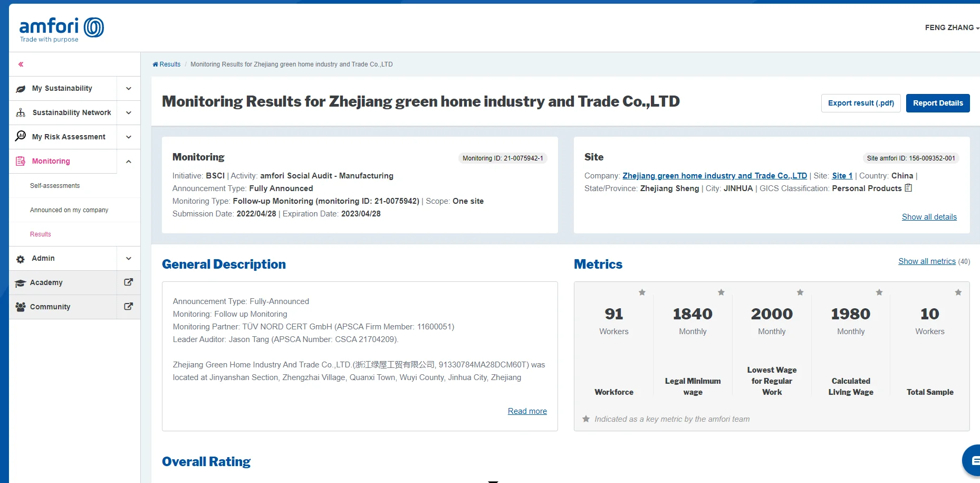This screenshot has width=980, height=483.
Task: Click the Monitoring clipboard icon
Action: tap(21, 161)
